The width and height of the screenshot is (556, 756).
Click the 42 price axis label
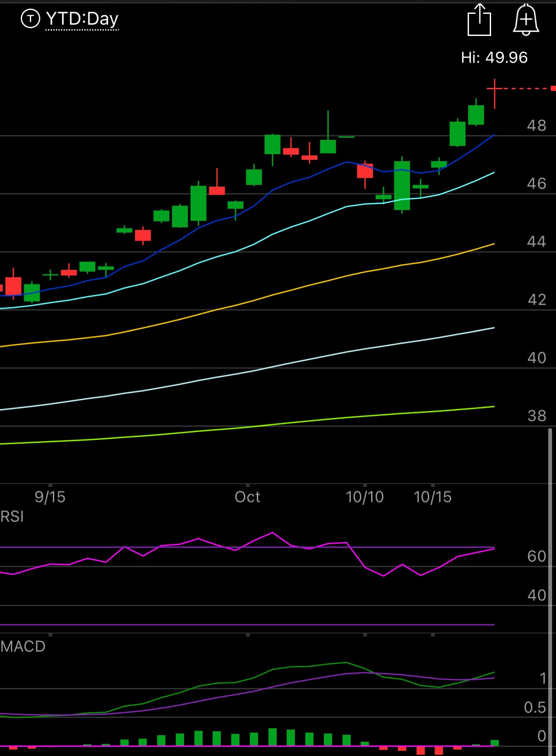pos(537,300)
